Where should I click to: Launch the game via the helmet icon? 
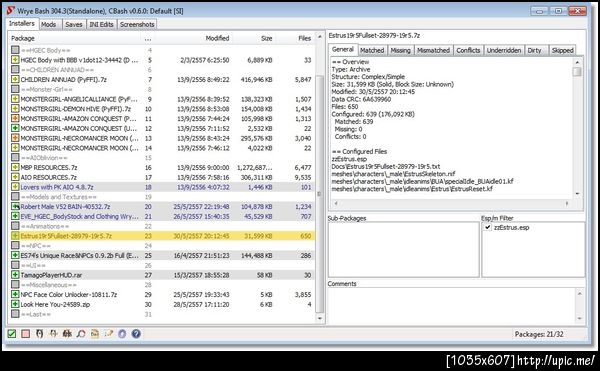[39, 334]
